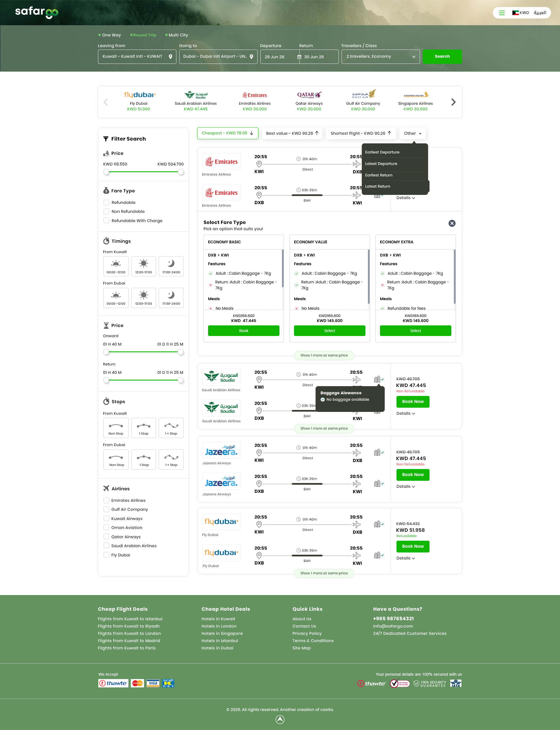
Task: Click Book on the Economy Basic fare
Action: click(x=243, y=331)
